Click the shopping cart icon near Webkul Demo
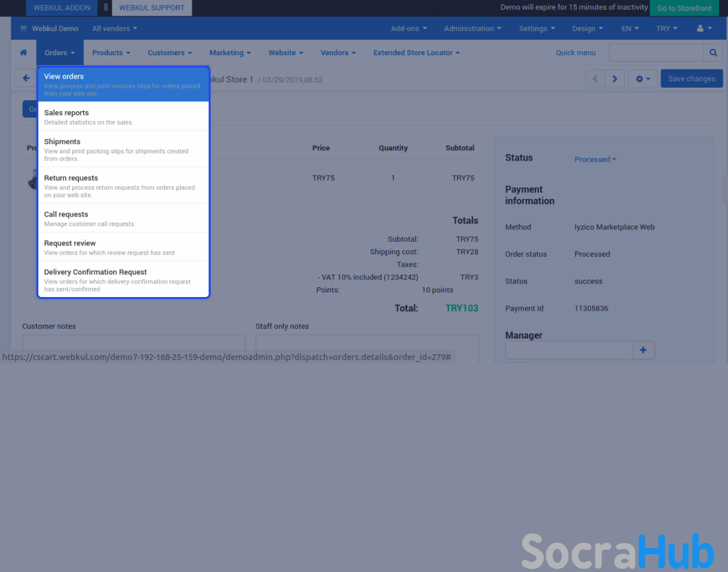728x572 pixels. 23,29
